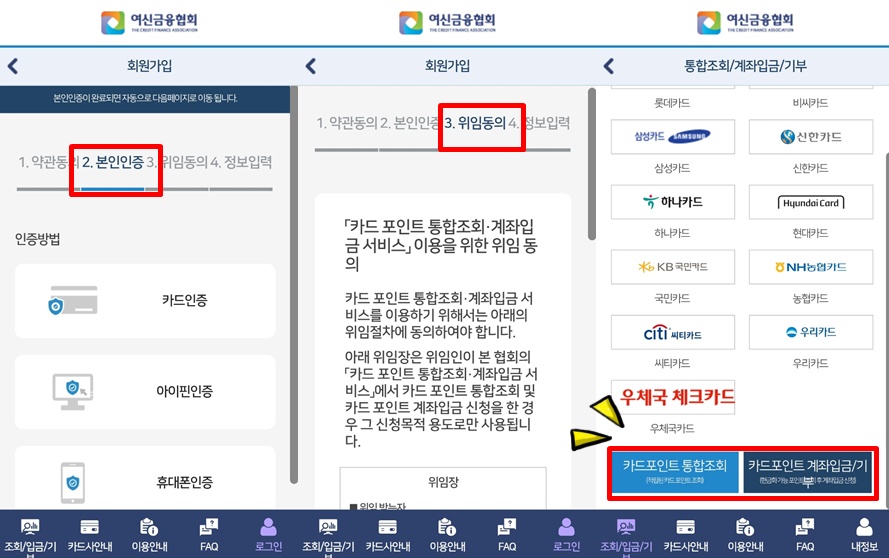
Task: Click left screen step 4. 정보입력
Action: (x=241, y=162)
